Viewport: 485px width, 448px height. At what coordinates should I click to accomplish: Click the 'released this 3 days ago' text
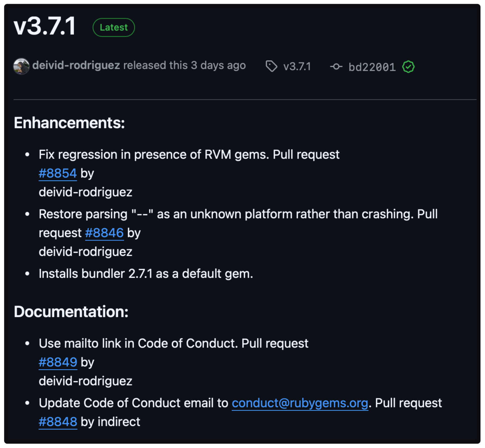pyautogui.click(x=184, y=65)
